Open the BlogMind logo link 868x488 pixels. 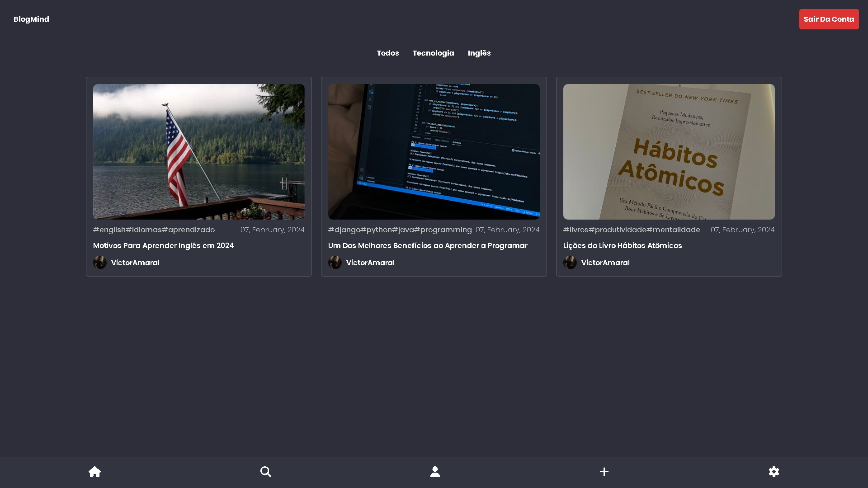(31, 19)
